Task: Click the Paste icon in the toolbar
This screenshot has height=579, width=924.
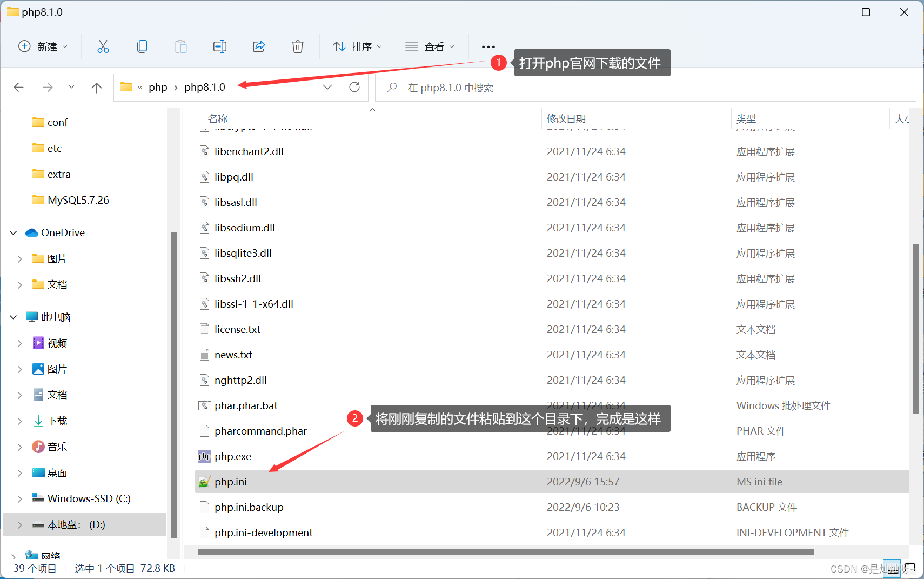Action: (x=180, y=46)
